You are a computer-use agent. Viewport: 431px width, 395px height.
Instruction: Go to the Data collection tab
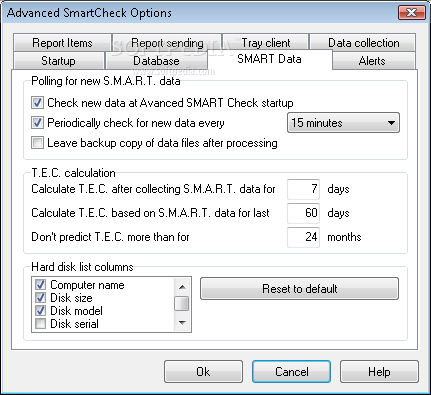tap(363, 43)
